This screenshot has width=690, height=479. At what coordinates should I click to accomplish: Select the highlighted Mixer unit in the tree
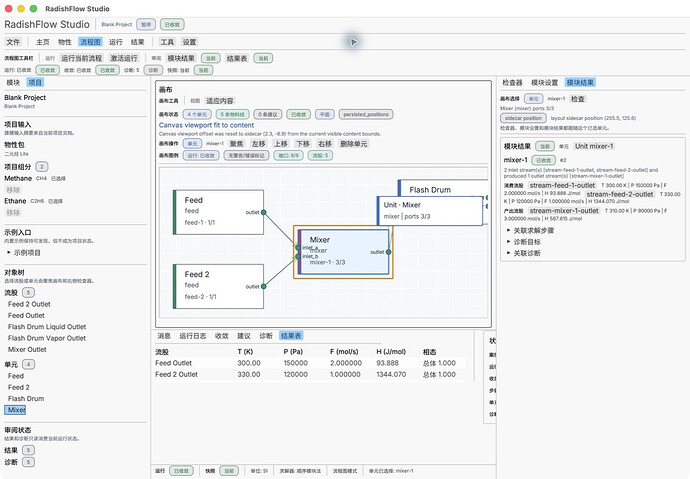click(15, 410)
